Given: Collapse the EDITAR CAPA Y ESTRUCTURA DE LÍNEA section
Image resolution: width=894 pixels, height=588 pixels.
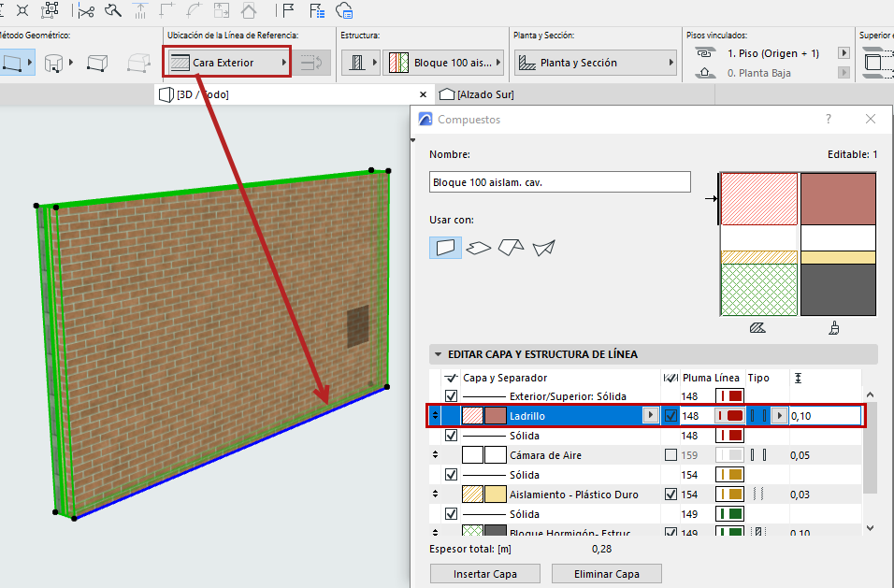Looking at the screenshot, I should [438, 353].
